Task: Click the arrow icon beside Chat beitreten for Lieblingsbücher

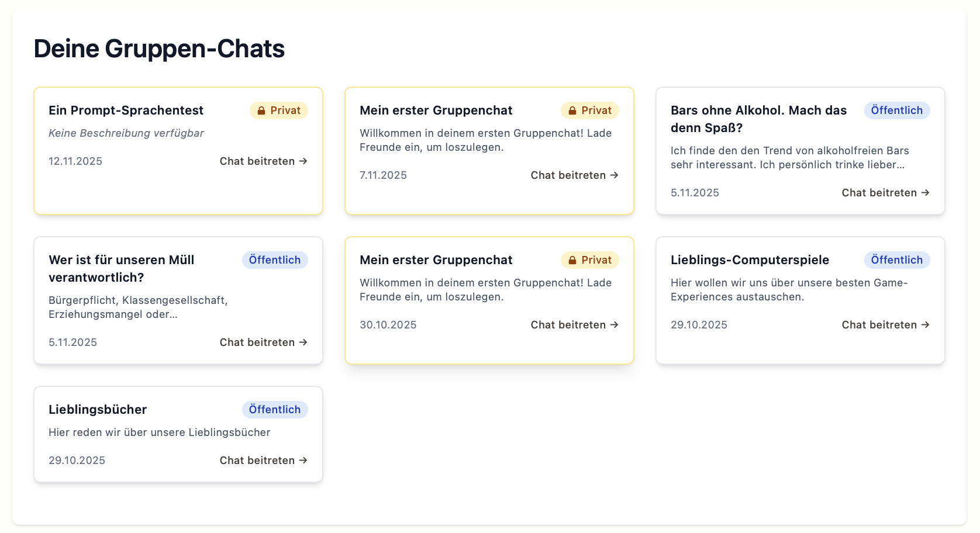Action: tap(303, 460)
